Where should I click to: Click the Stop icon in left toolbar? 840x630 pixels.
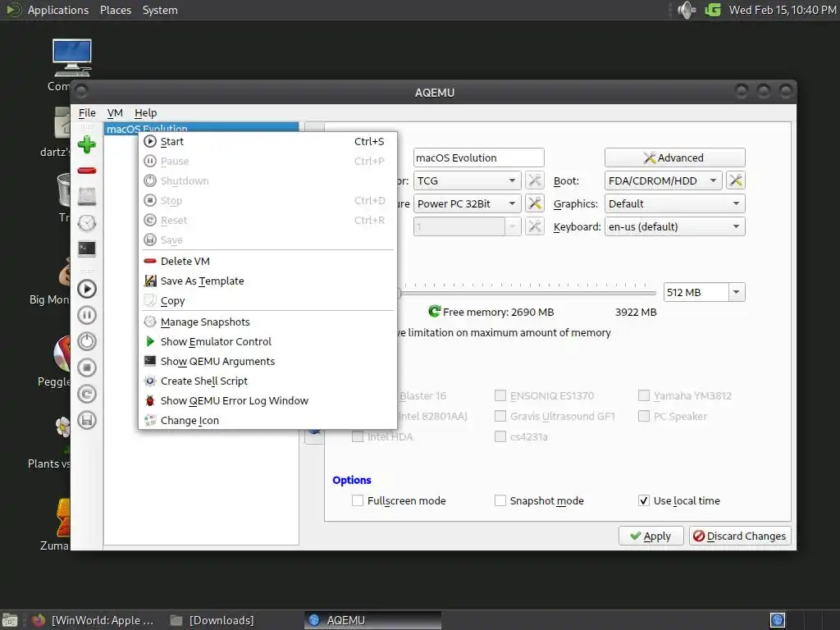(x=87, y=367)
